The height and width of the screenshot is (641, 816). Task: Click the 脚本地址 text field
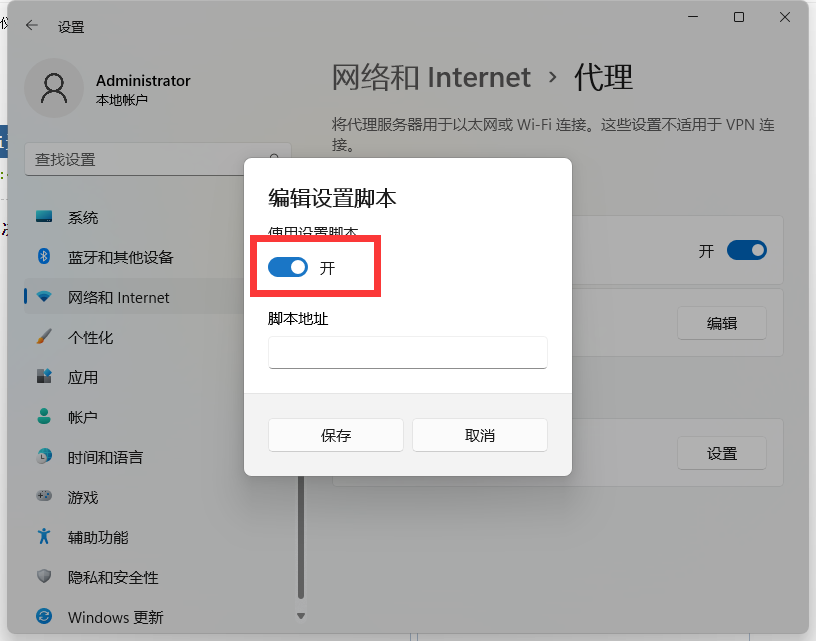click(408, 352)
